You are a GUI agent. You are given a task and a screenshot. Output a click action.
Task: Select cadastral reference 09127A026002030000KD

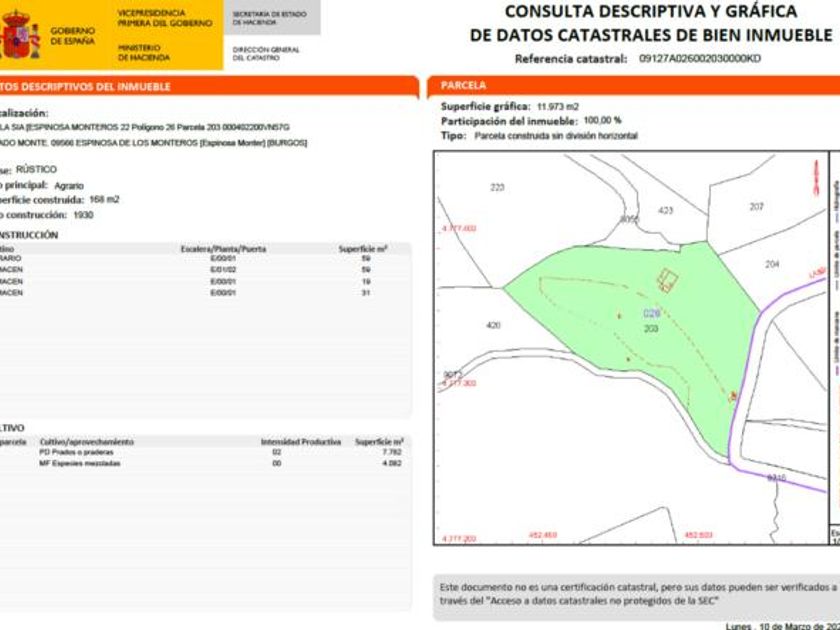[700, 58]
